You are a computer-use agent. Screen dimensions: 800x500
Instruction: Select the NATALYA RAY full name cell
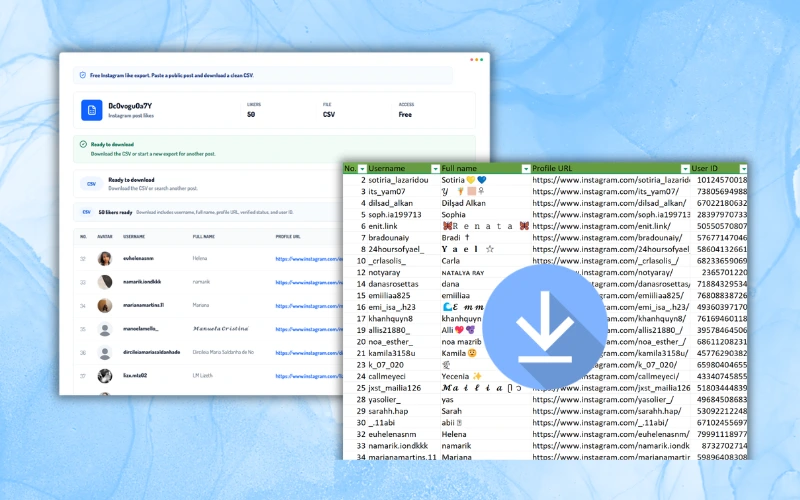[485, 272]
